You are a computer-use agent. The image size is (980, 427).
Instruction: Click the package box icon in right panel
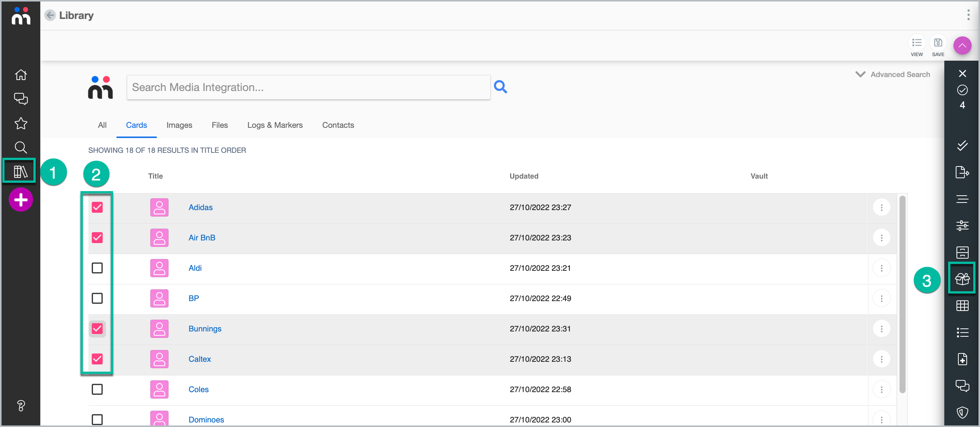point(962,279)
